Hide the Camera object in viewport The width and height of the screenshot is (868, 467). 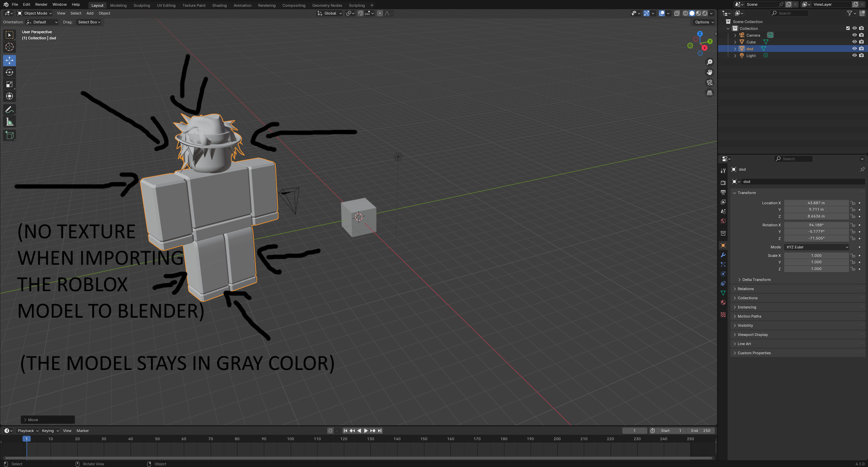pyautogui.click(x=854, y=35)
